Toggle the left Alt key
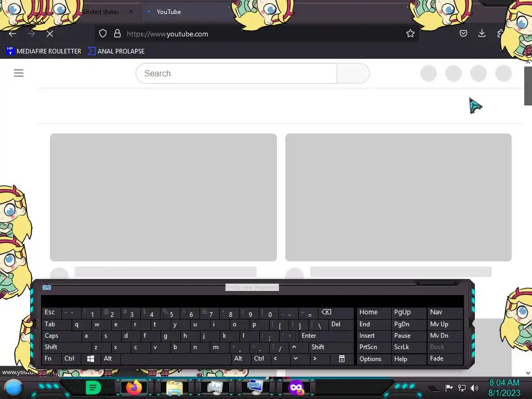This screenshot has width=532, height=399. 110,358
